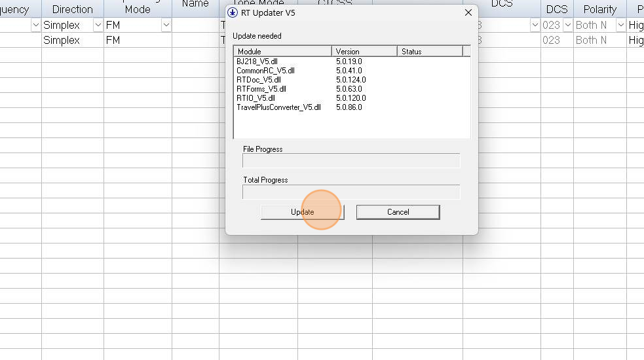The image size is (644, 360).
Task: Open the DCS 023 dropdown in first row
Action: [x=567, y=25]
